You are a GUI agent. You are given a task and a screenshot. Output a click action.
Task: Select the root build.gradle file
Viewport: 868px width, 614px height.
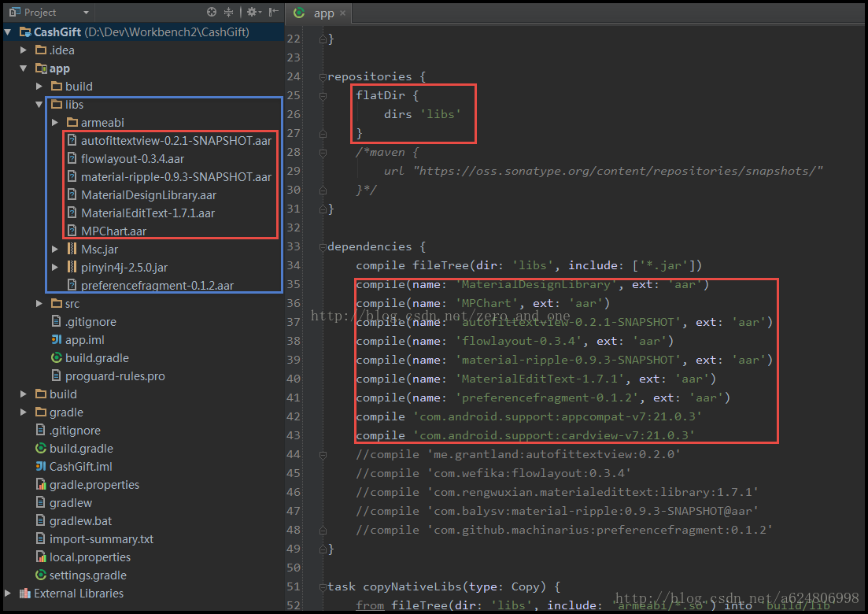(81, 449)
